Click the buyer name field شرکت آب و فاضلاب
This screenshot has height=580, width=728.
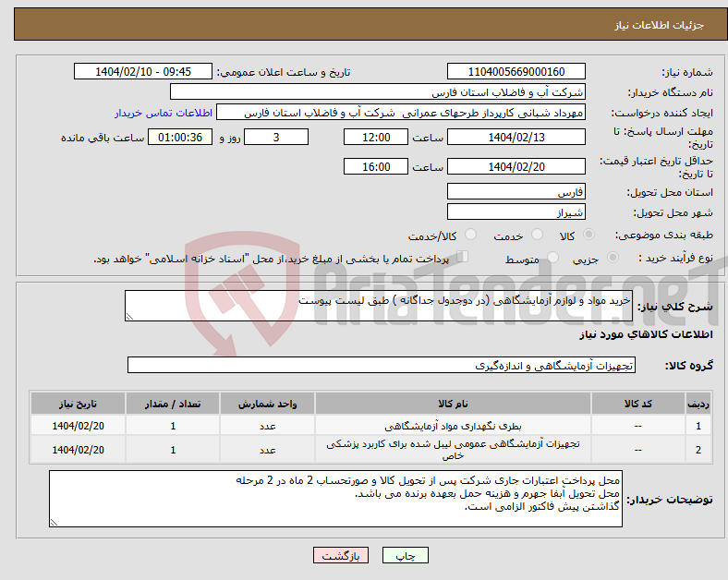point(378,91)
